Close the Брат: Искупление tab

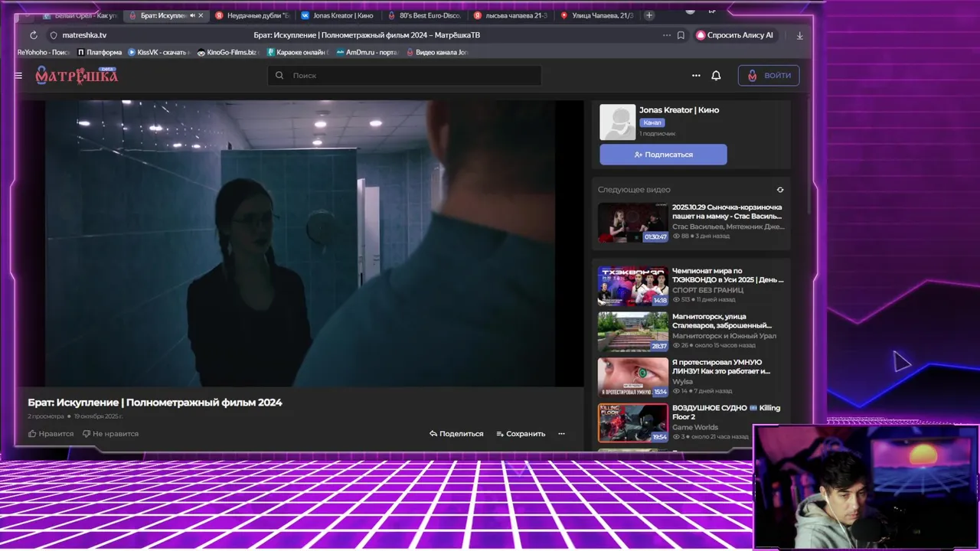(201, 15)
